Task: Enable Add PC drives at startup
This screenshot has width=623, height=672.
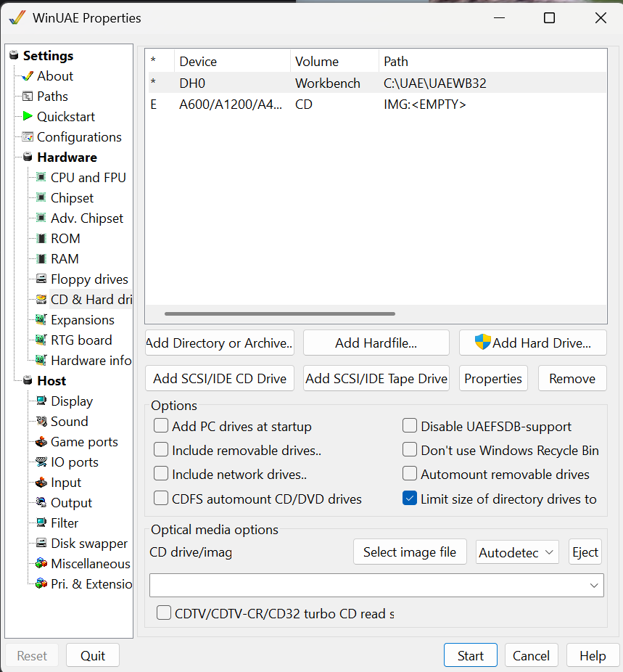Action: (x=161, y=426)
